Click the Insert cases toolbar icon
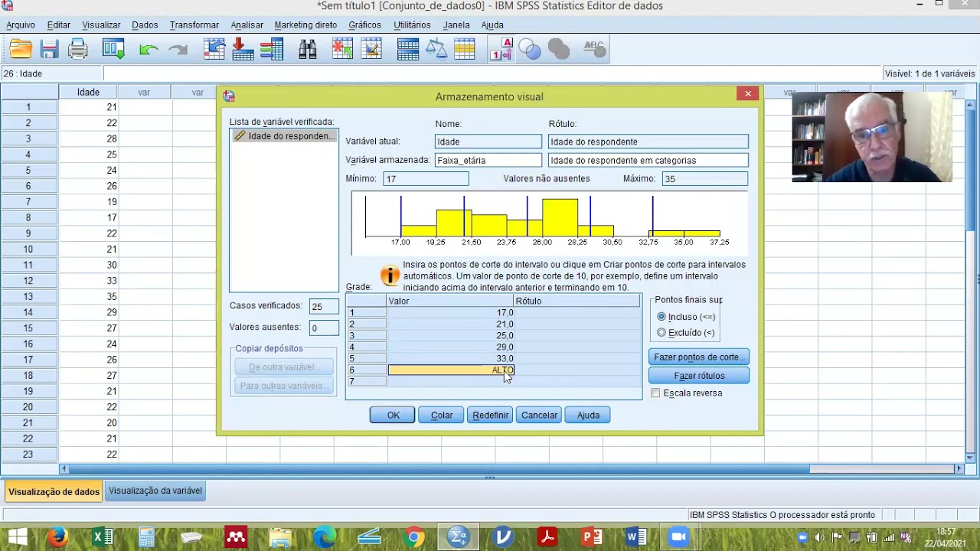The width and height of the screenshot is (980, 551). coord(343,50)
